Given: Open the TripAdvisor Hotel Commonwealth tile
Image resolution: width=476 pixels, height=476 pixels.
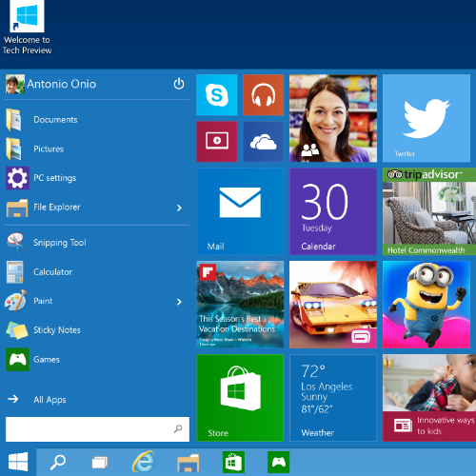Looking at the screenshot, I should click(429, 211).
